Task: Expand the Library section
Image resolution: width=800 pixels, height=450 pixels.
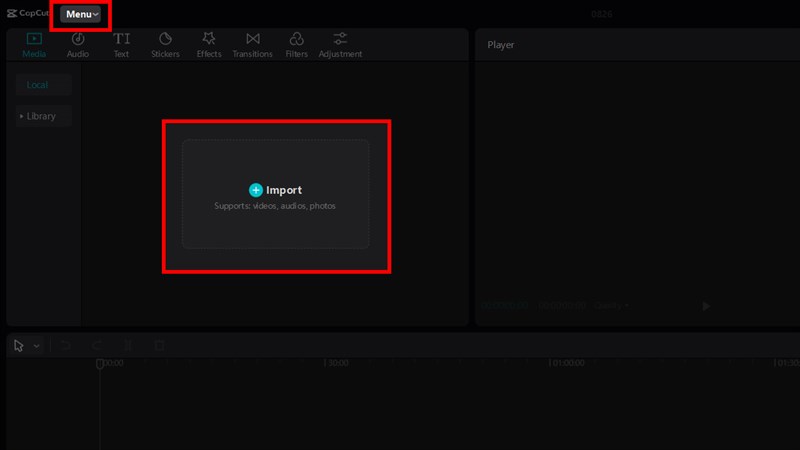Action: click(x=41, y=116)
